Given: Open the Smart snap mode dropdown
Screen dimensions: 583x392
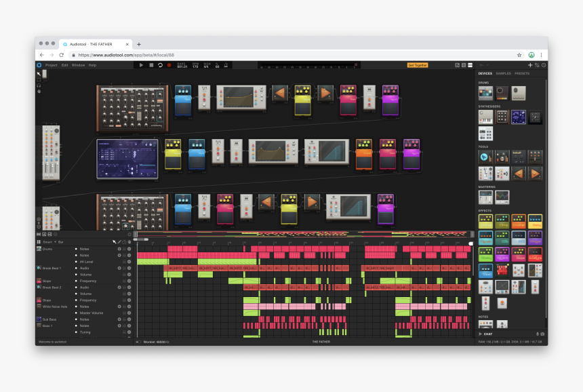Looking at the screenshot, I should coord(47,241).
